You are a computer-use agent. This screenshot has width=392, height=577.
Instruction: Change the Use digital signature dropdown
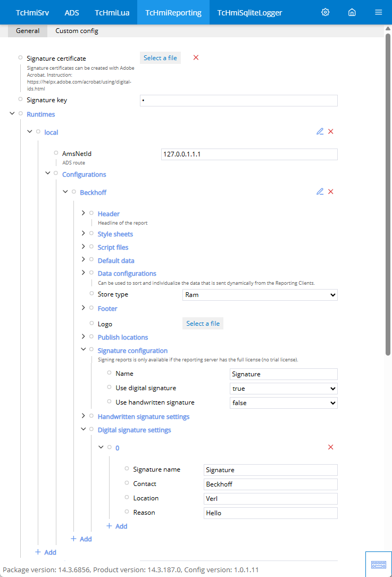(x=283, y=389)
